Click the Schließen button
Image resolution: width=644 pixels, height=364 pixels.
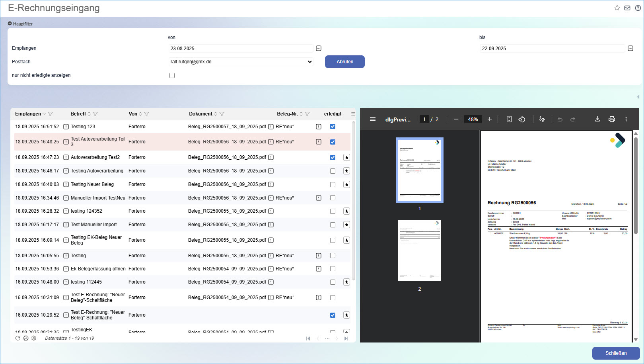pyautogui.click(x=615, y=353)
